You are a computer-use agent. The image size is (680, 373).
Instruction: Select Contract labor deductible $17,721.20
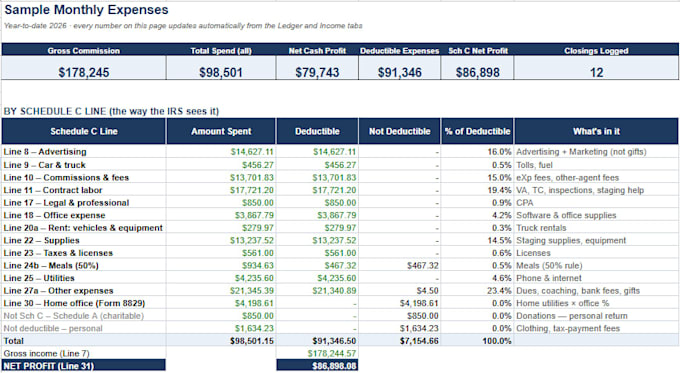pyautogui.click(x=334, y=190)
